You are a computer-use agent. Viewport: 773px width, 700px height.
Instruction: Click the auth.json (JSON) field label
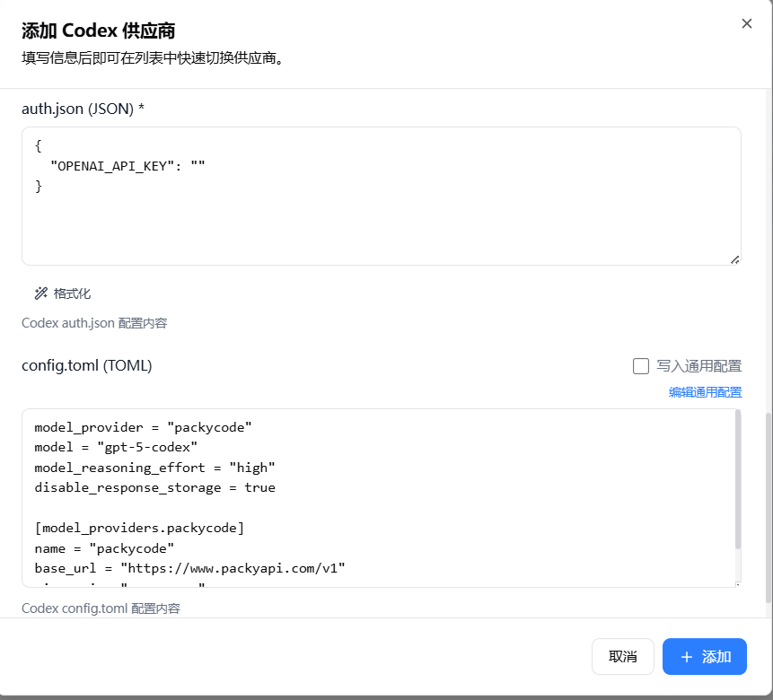point(83,109)
